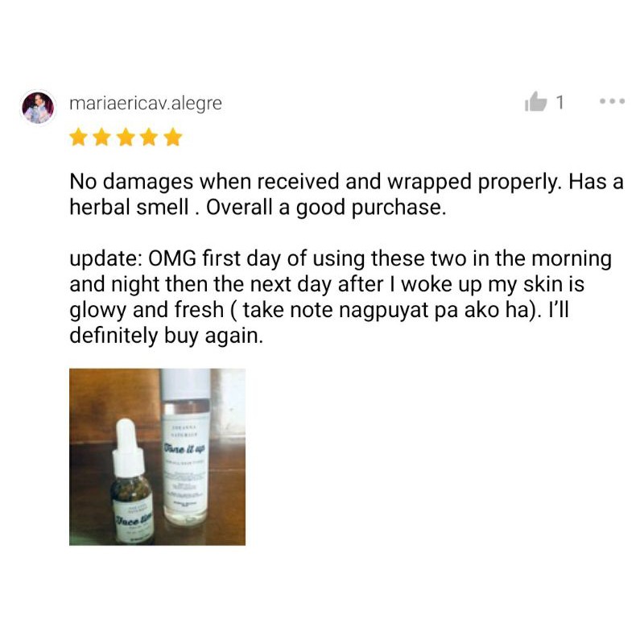Click the 'definitely buy again.' line

pos(167,336)
